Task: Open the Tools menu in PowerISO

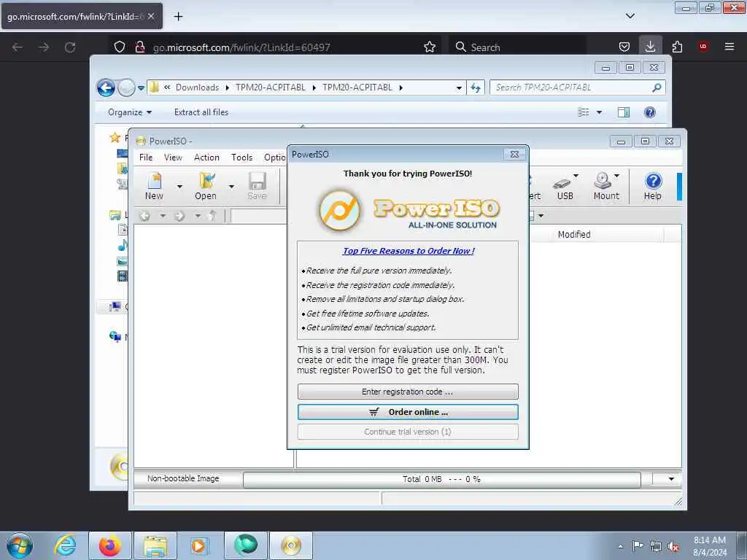Action: [x=241, y=157]
